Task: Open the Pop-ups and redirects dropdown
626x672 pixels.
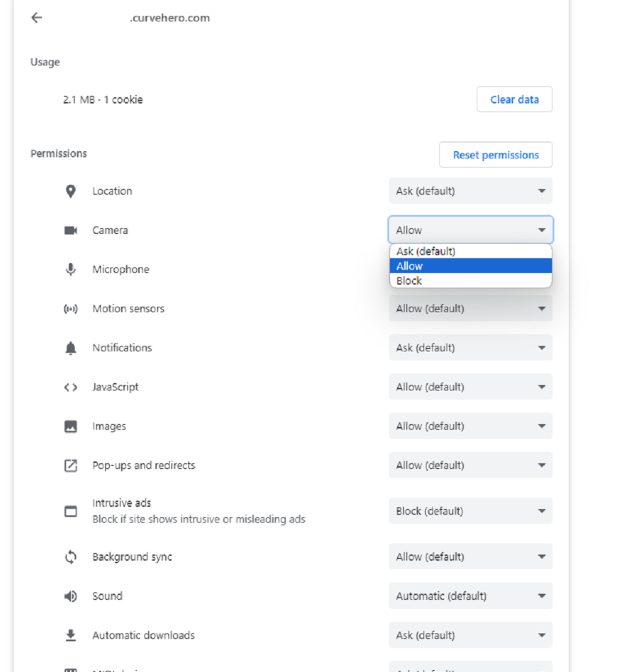Action: coord(471,465)
